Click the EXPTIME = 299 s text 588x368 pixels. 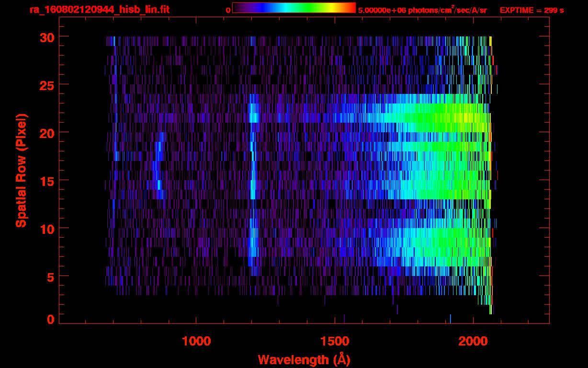point(531,10)
